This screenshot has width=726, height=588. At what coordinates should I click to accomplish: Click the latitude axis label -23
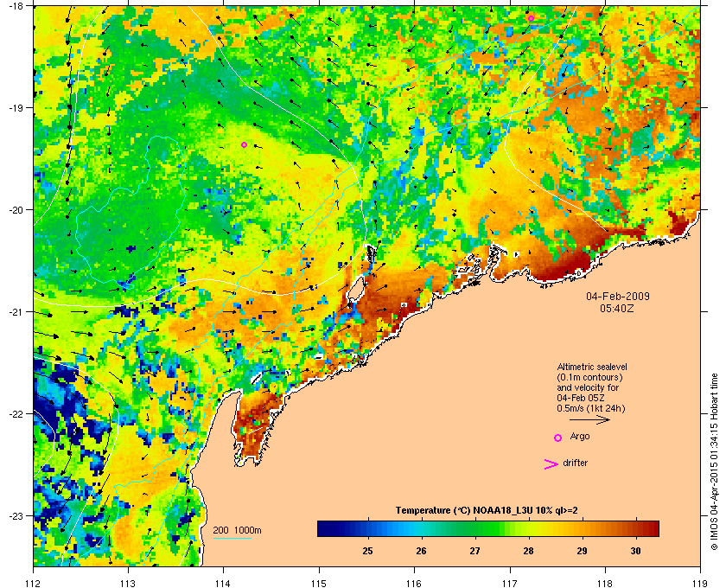(x=16, y=515)
